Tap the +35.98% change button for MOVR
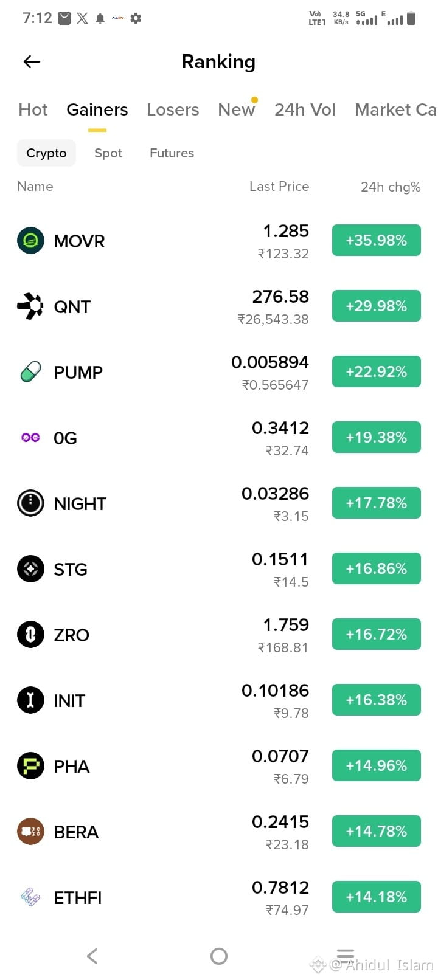Screen dimensions: 438x980 pos(377,240)
